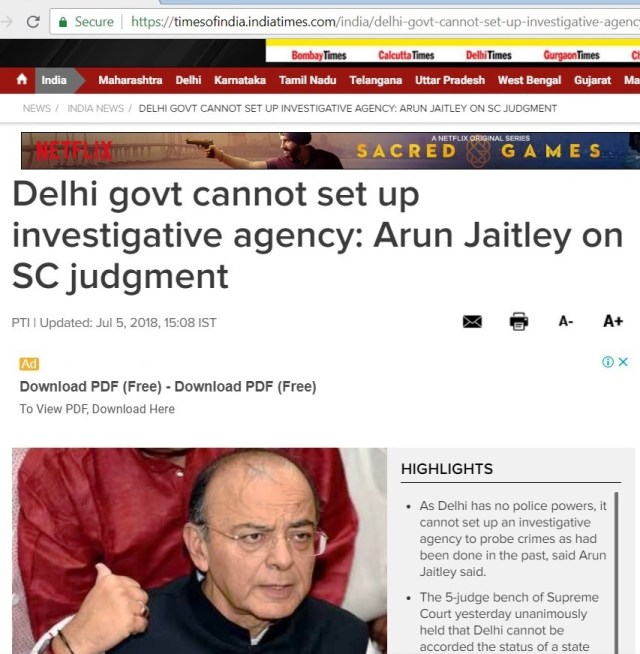The height and width of the screenshot is (654, 640).
Task: Open the Delhi Times tab
Action: [488, 55]
